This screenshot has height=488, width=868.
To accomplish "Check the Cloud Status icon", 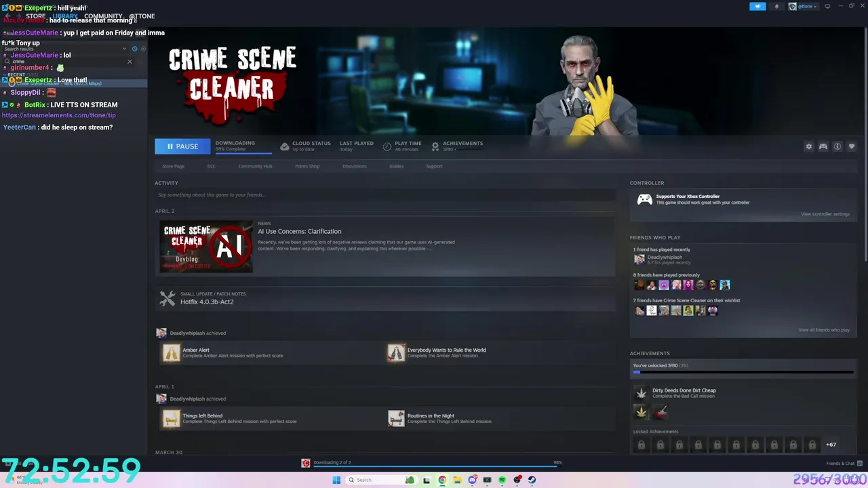I will pyautogui.click(x=285, y=146).
